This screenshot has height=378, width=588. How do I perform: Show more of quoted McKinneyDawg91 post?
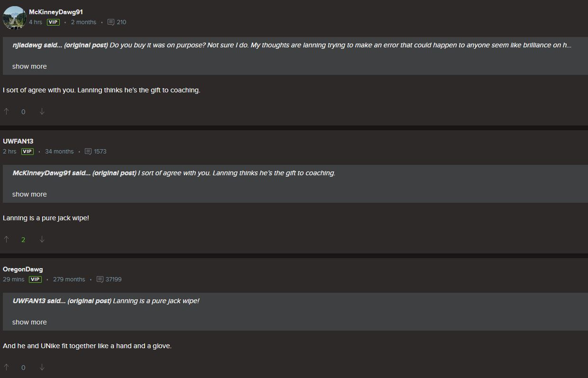29,194
